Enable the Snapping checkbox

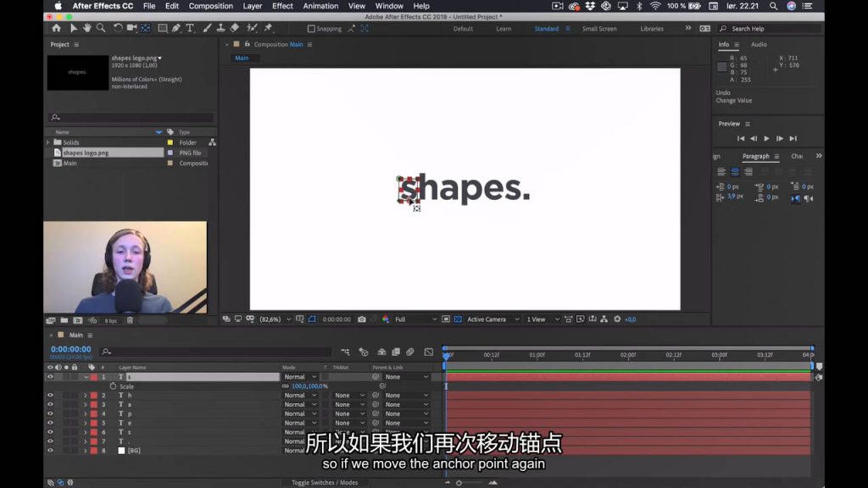[x=311, y=29]
